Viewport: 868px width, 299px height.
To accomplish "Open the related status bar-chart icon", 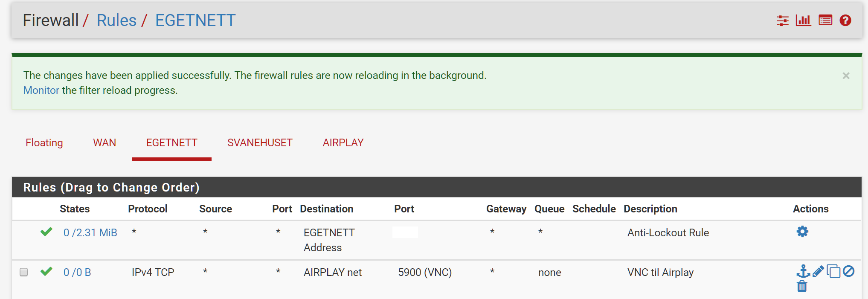I will [x=803, y=20].
